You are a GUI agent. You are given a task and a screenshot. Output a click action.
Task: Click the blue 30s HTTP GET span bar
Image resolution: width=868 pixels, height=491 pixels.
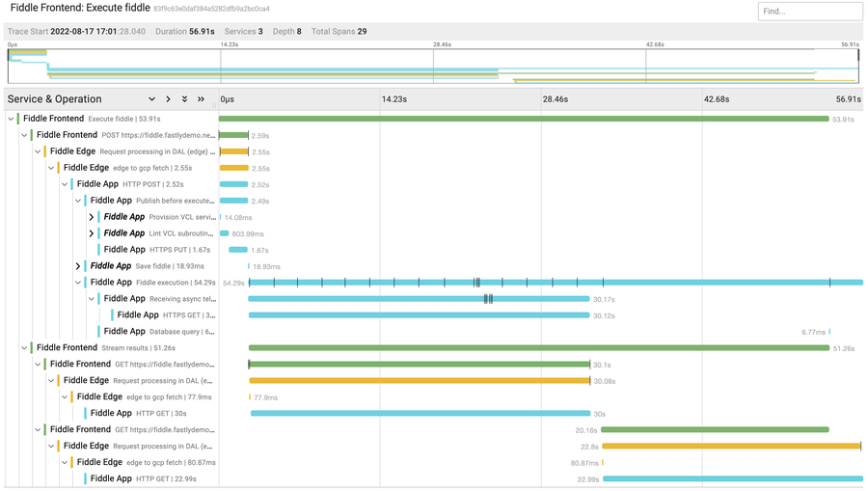pyautogui.click(x=420, y=413)
